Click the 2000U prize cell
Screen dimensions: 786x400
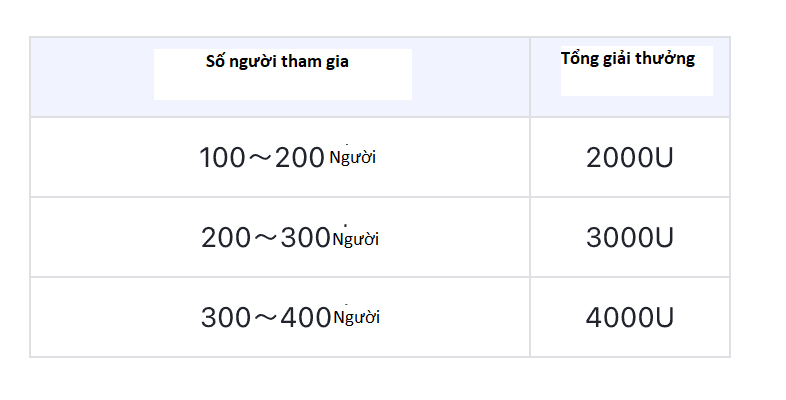629,157
